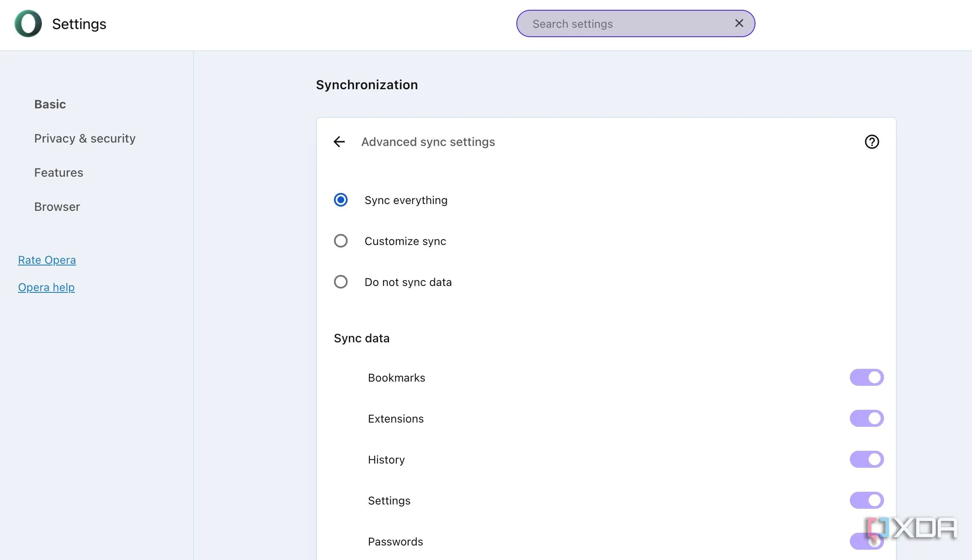This screenshot has width=972, height=560.
Task: Open the Features section
Action: coord(59,172)
